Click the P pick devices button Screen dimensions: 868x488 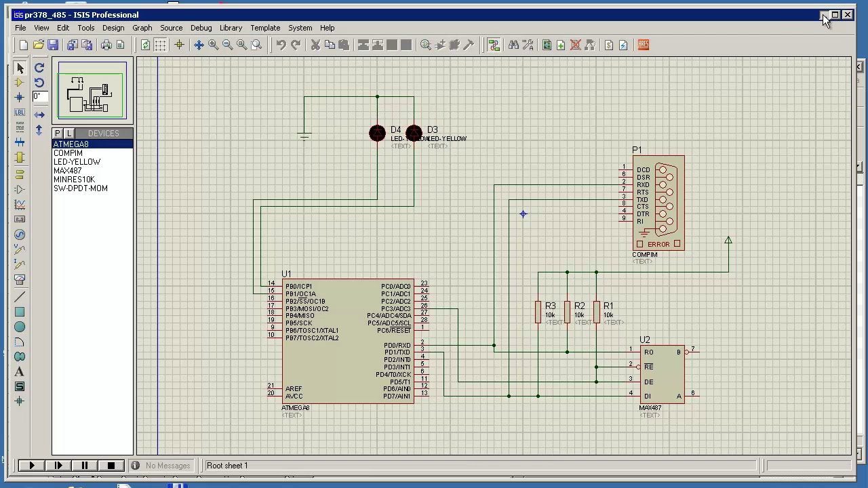[58, 134]
